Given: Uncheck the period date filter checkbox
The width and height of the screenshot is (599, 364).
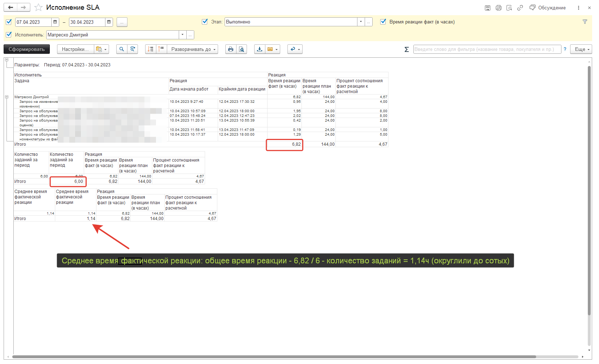Looking at the screenshot, I should (9, 22).
